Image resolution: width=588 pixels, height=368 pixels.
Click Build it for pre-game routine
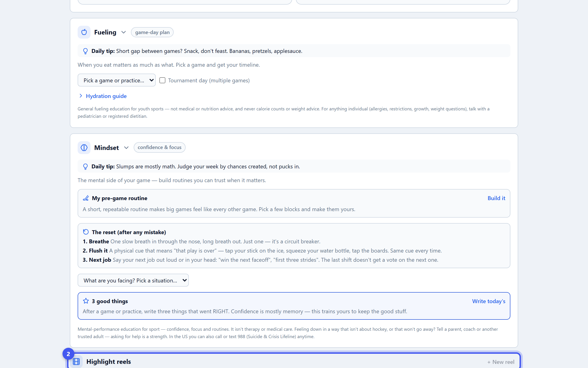[496, 198]
